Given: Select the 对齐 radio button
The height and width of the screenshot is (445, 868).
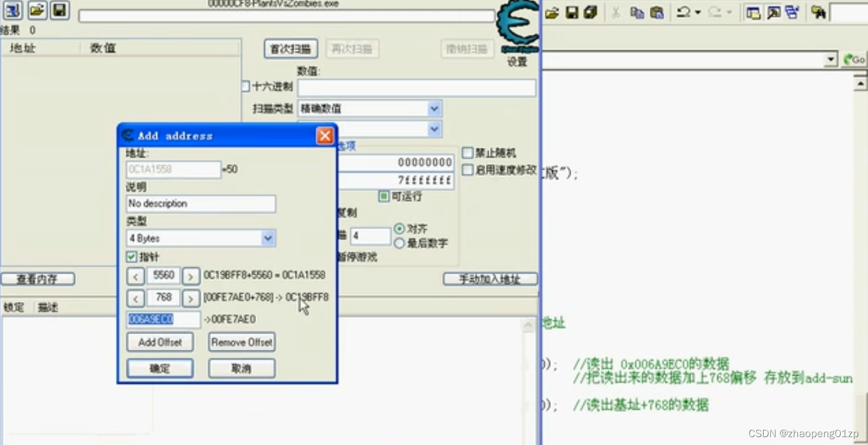Looking at the screenshot, I should coord(399,229).
